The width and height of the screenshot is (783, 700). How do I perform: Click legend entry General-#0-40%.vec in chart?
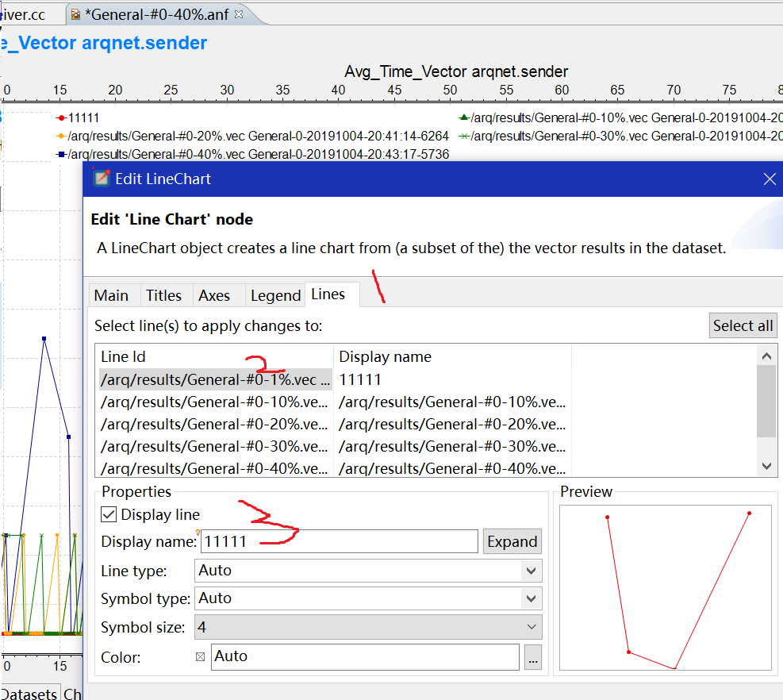click(253, 154)
